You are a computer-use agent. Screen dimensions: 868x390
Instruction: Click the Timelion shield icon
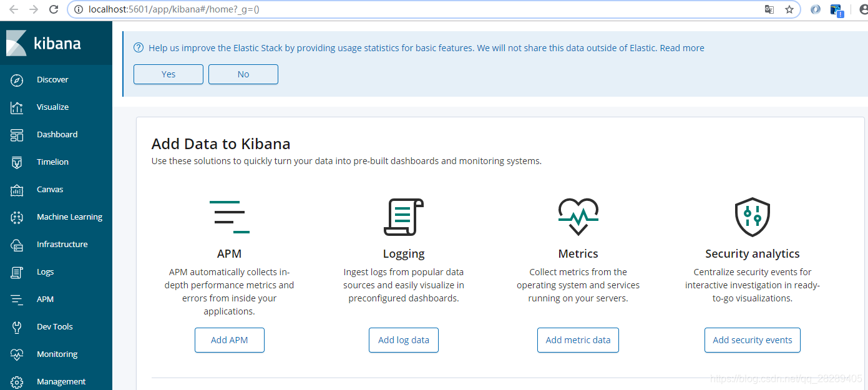pos(17,162)
